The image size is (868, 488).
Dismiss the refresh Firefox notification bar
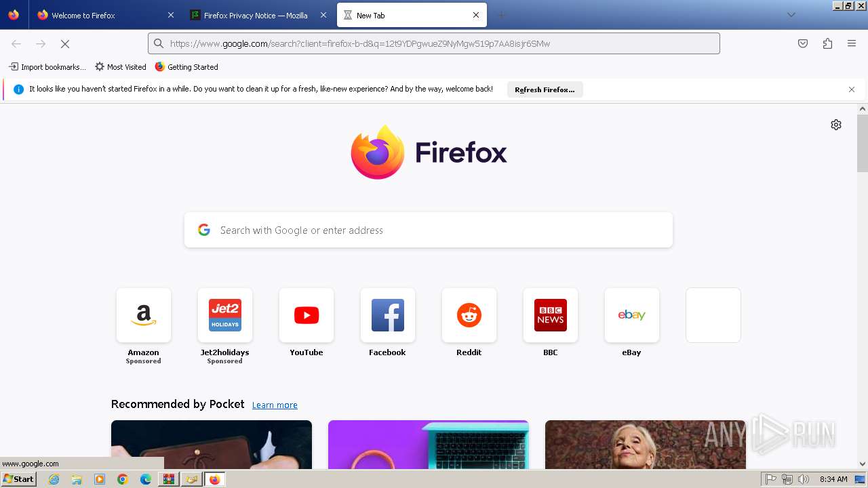pos(852,89)
